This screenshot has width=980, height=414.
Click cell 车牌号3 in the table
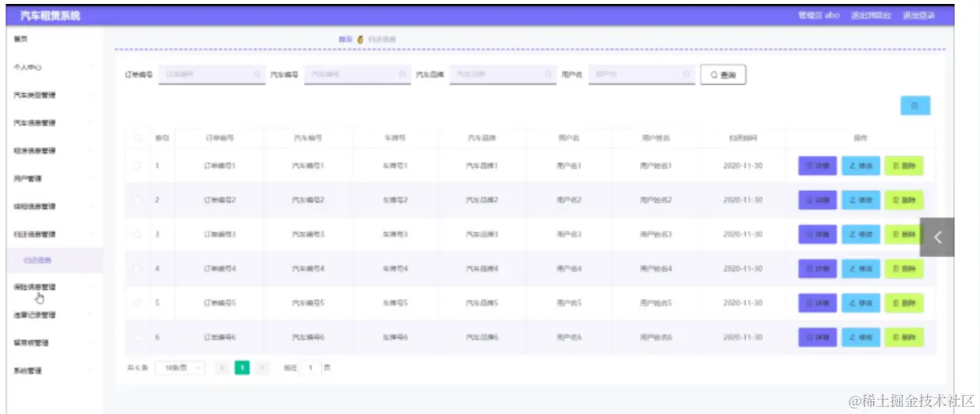[x=395, y=234]
